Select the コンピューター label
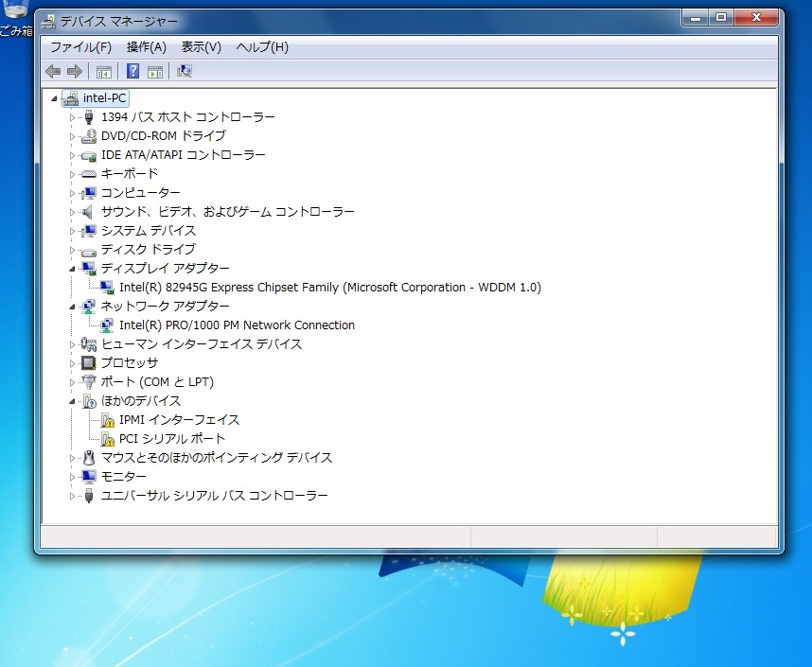This screenshot has width=812, height=667. click(x=141, y=193)
